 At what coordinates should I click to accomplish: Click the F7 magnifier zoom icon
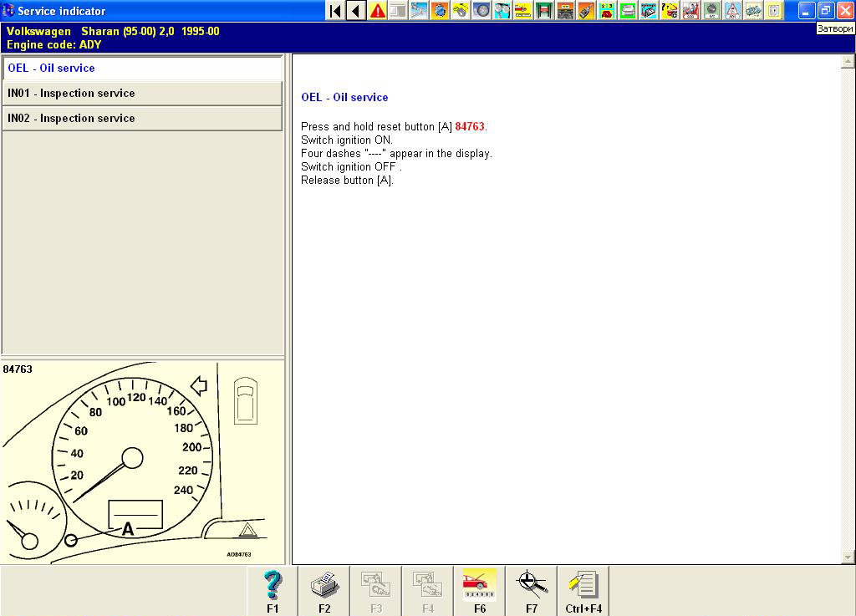click(x=532, y=591)
